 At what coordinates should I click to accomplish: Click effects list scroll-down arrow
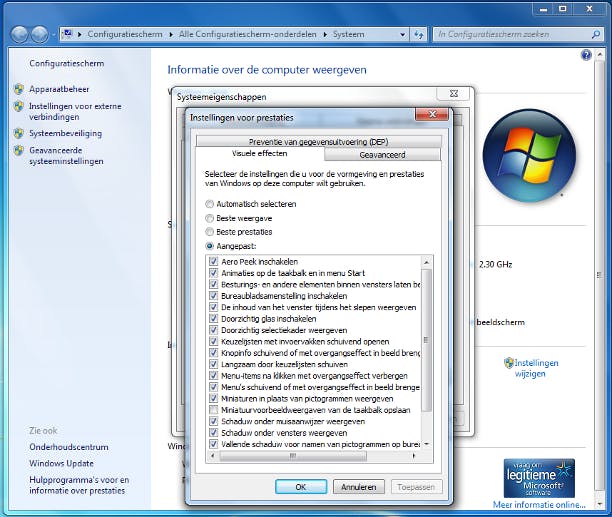(x=426, y=444)
